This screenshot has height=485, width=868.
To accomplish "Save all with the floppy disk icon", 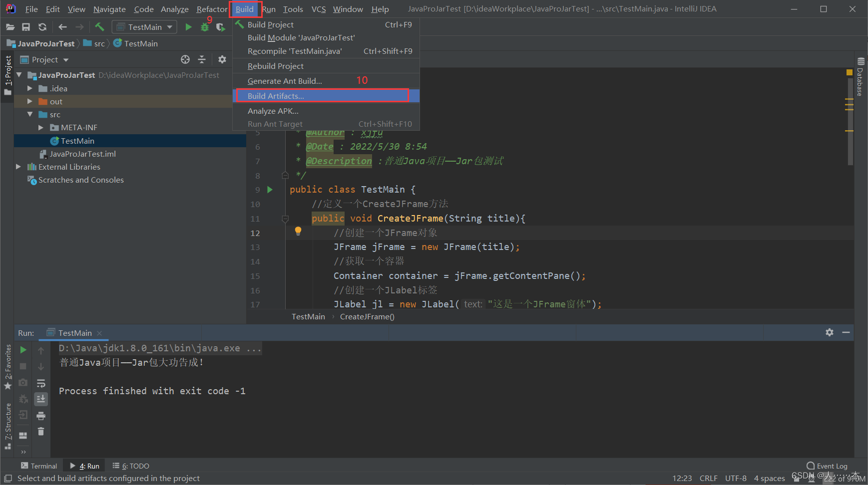I will coord(26,27).
